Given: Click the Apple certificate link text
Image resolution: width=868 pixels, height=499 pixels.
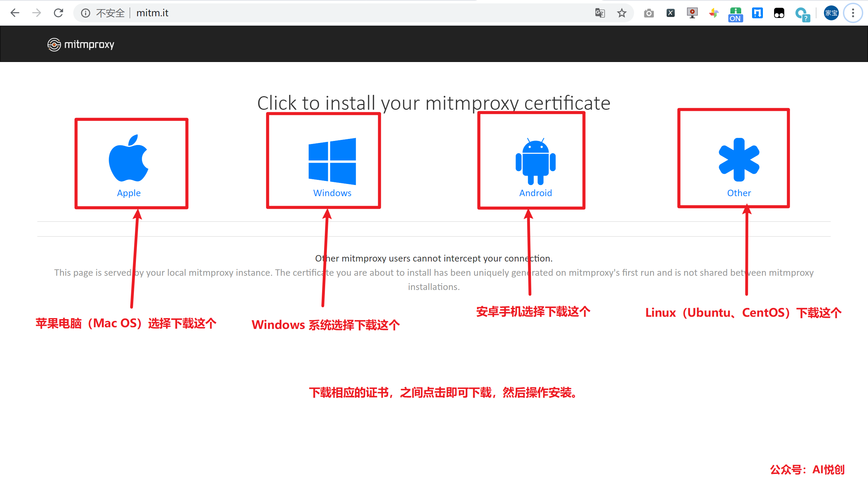Looking at the screenshot, I should coord(129,193).
